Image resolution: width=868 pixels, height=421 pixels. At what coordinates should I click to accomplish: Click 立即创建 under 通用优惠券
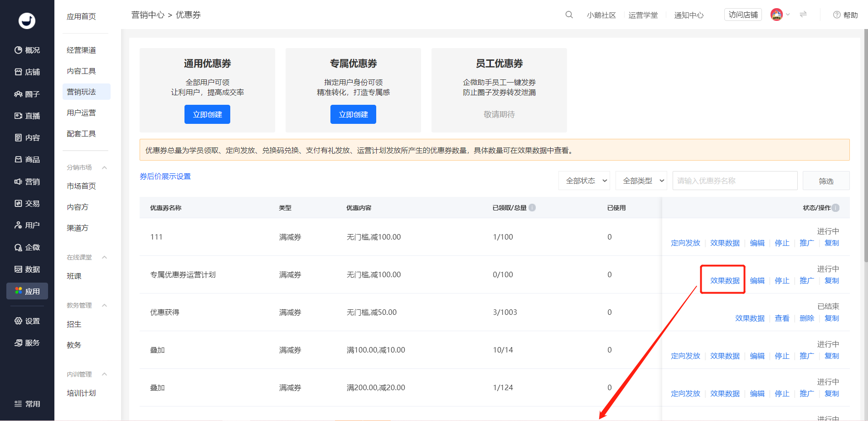207,114
